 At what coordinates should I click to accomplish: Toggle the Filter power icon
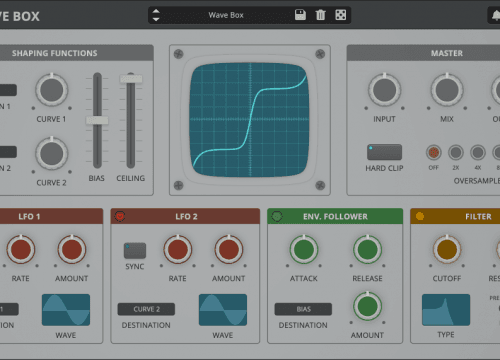(x=420, y=216)
